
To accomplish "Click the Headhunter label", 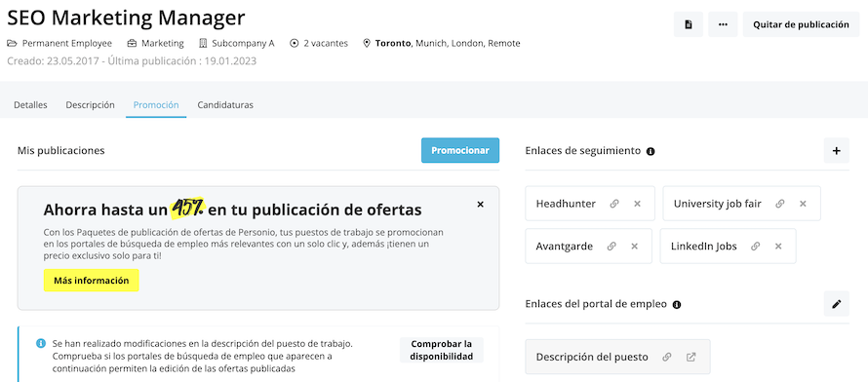I will pyautogui.click(x=566, y=204).
